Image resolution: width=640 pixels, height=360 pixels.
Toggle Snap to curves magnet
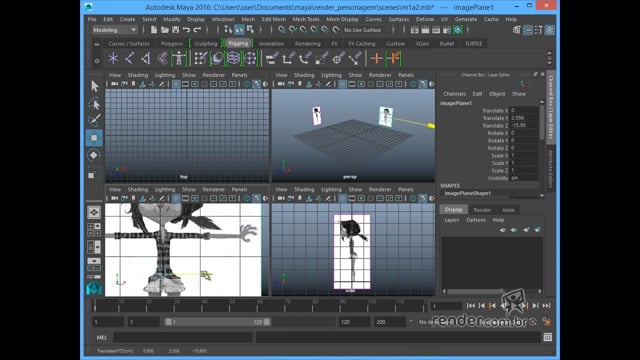(x=293, y=30)
